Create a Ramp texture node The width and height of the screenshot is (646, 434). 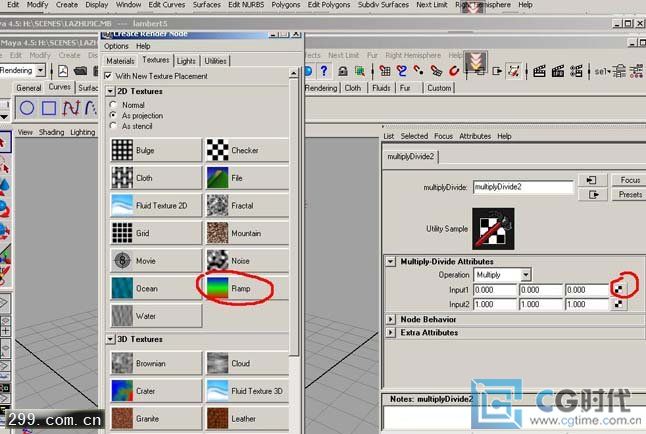(x=247, y=288)
